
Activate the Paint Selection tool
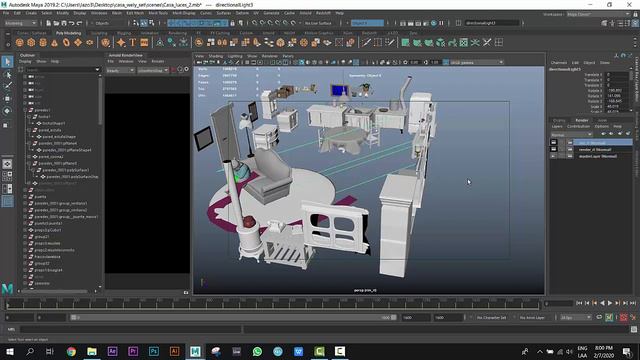(7, 86)
